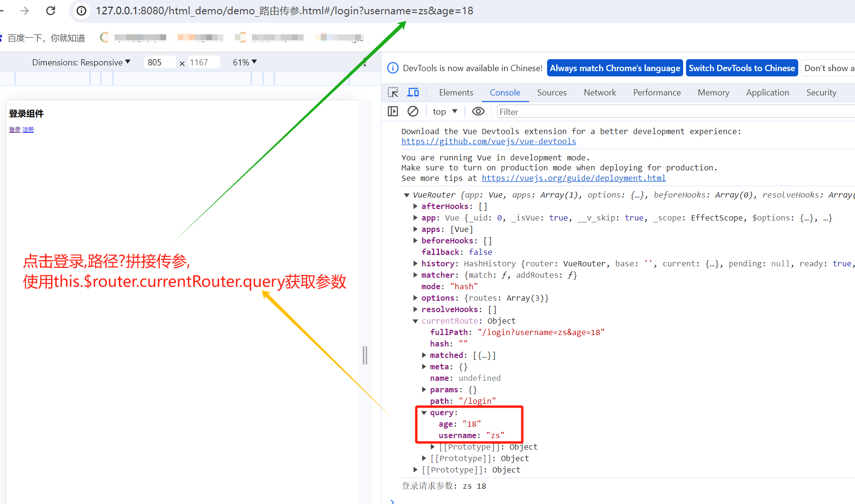Expand the matched: [{…}] property

point(424,355)
